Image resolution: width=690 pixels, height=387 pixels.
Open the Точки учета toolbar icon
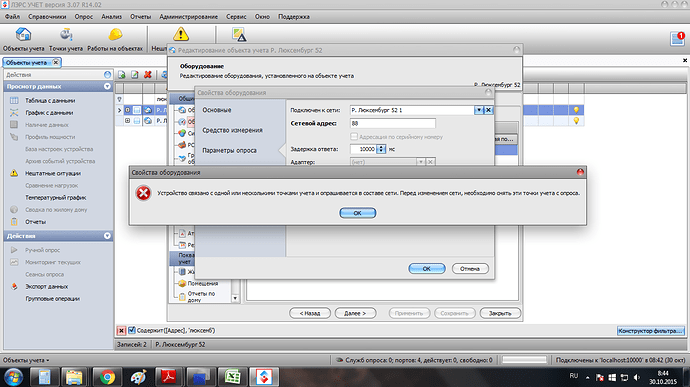[66, 34]
